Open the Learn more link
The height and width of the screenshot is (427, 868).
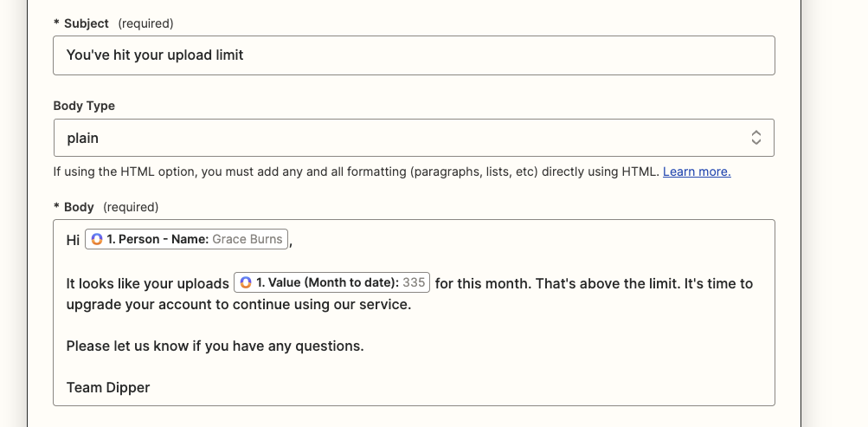(x=697, y=171)
